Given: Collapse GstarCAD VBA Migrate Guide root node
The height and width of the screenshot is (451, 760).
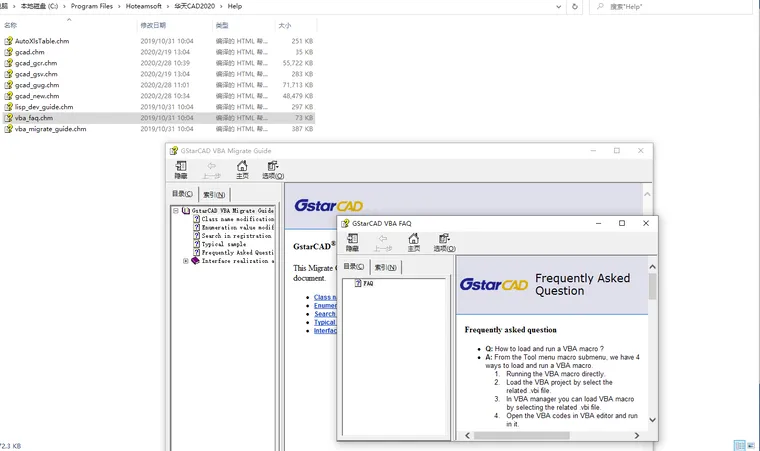Looking at the screenshot, I should (x=176, y=210).
